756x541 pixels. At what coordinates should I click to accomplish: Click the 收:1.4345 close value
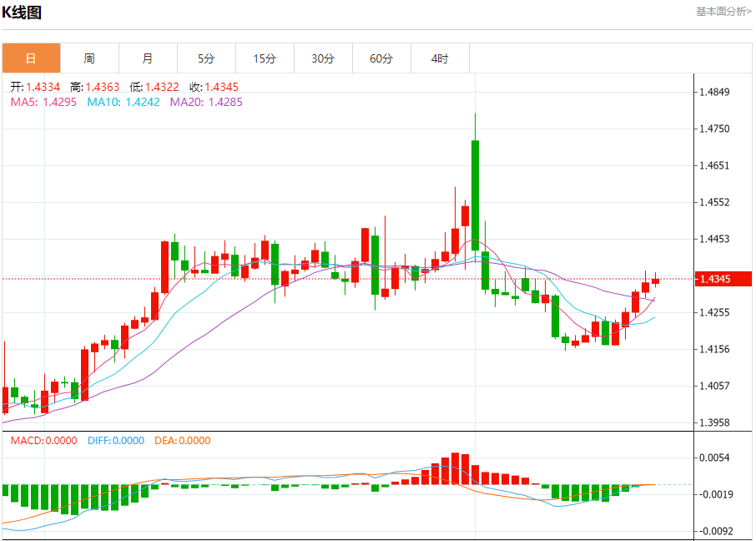(x=214, y=87)
